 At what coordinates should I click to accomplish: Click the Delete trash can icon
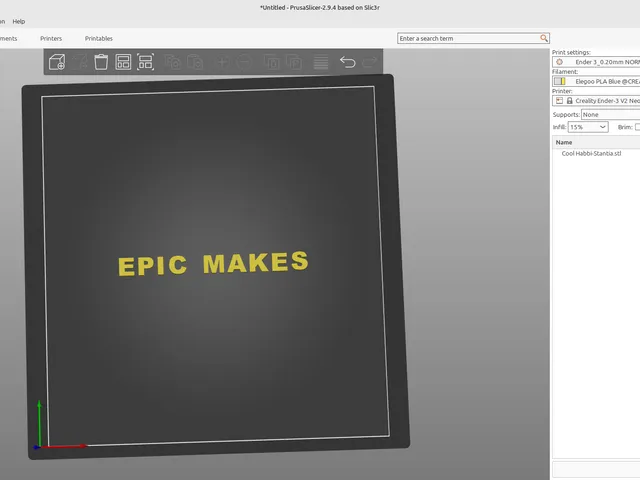pos(101,62)
